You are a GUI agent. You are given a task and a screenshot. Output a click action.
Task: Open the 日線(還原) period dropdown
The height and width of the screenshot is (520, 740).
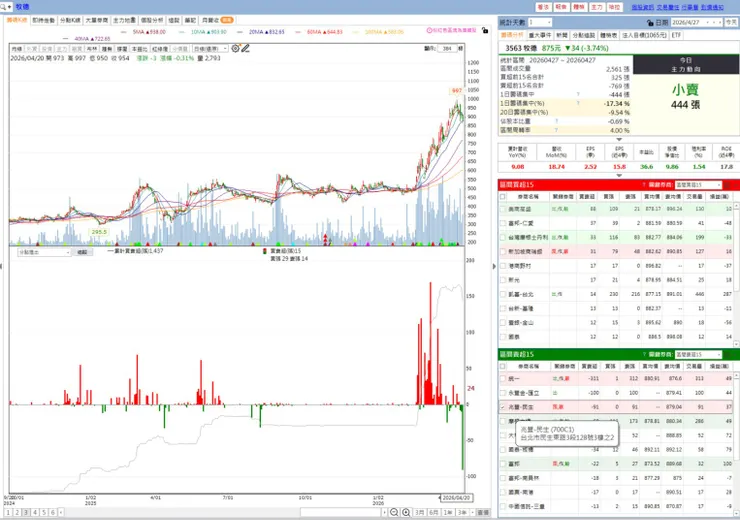pyautogui.click(x=210, y=49)
